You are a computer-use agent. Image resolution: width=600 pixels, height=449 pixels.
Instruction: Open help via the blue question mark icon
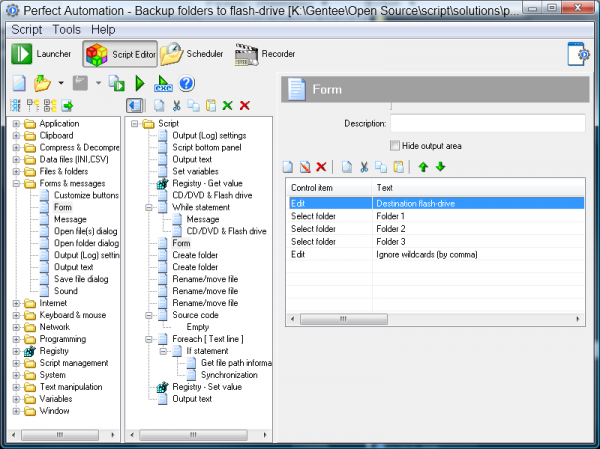[x=186, y=83]
